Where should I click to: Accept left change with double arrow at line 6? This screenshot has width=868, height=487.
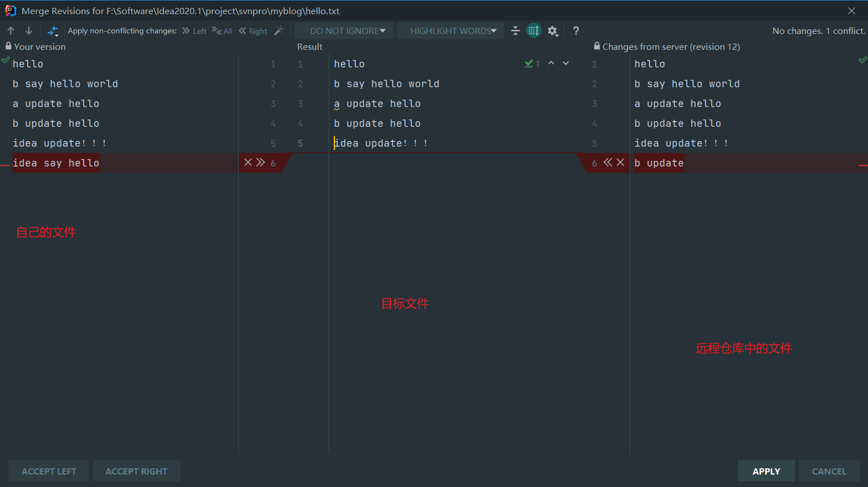coord(260,163)
